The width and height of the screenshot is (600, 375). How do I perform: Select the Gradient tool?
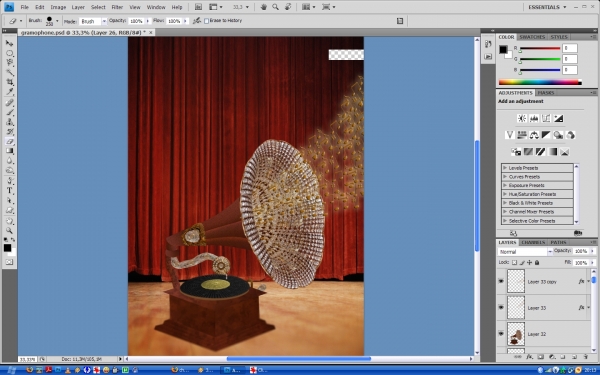click(9, 151)
